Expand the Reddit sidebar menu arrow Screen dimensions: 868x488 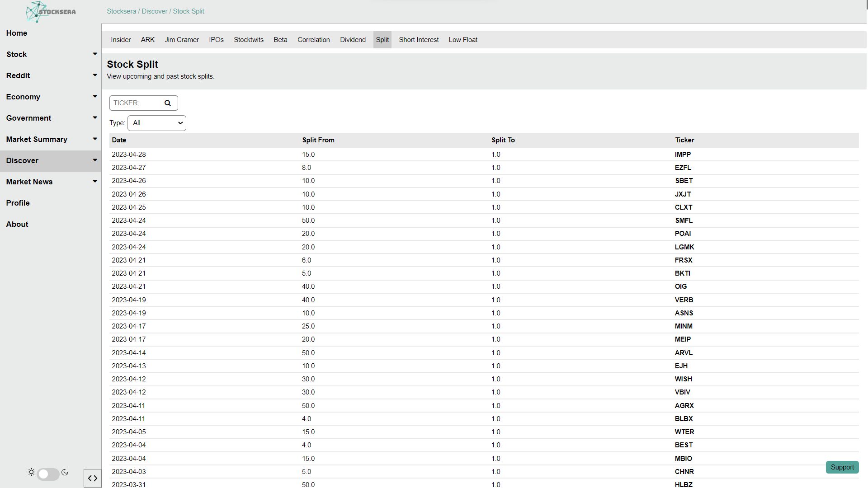(95, 75)
